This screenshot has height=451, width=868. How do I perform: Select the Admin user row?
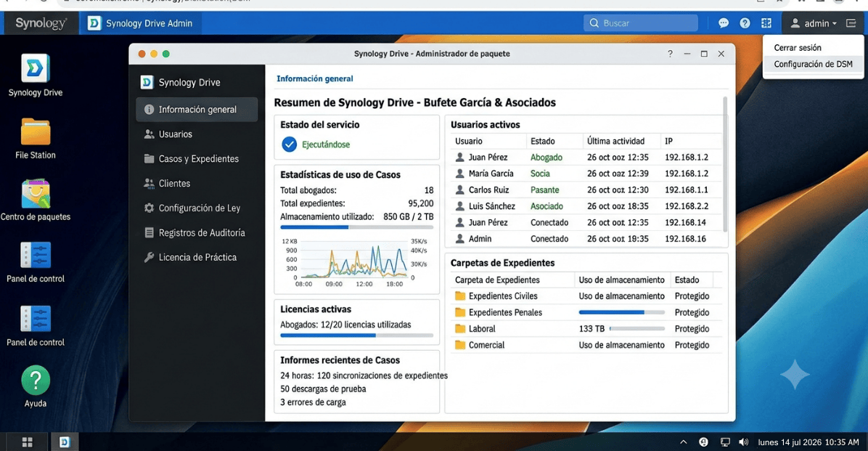[x=586, y=239]
